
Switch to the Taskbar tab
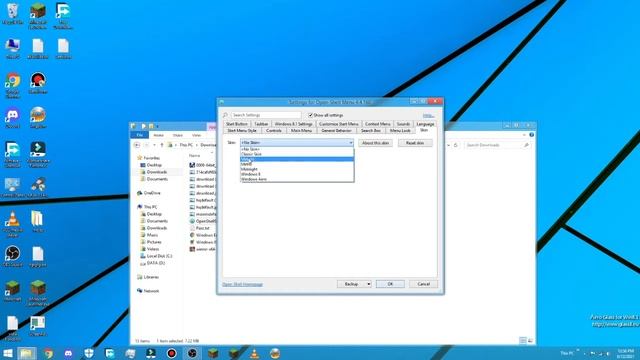click(x=261, y=124)
